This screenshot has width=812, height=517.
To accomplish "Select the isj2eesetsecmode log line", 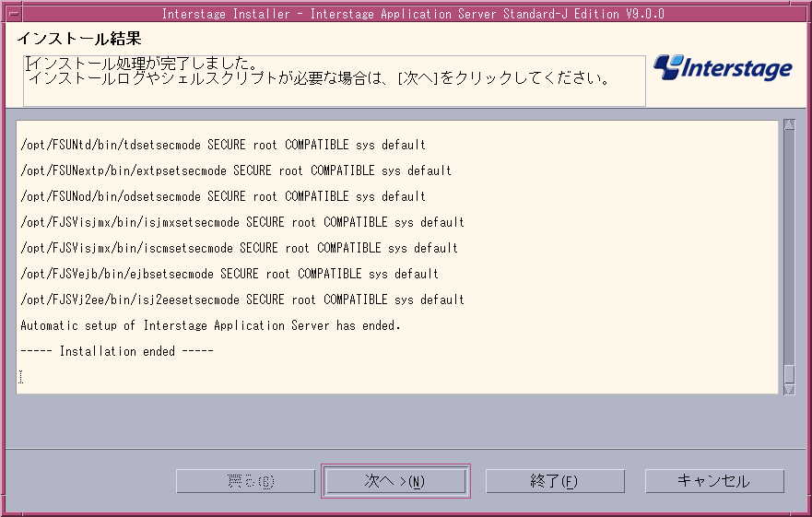I will [x=242, y=300].
